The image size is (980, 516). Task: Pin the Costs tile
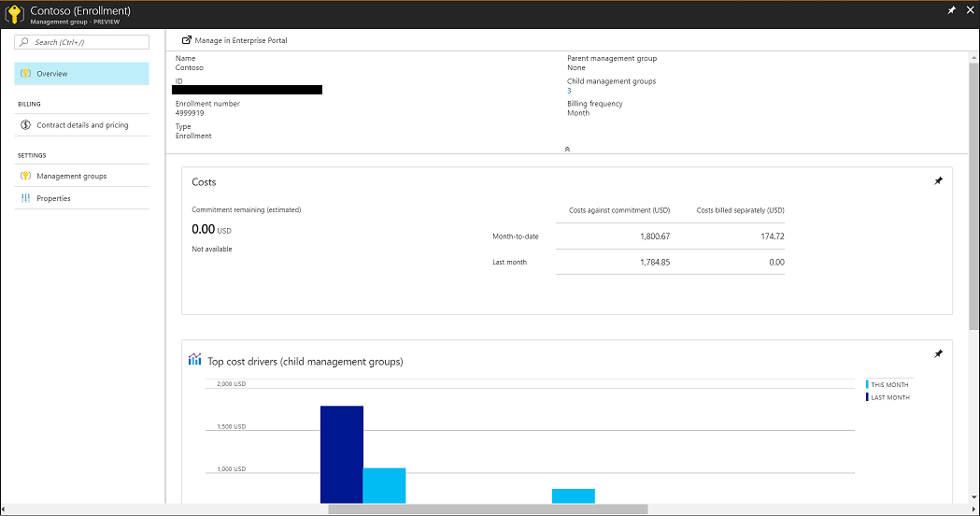[938, 180]
